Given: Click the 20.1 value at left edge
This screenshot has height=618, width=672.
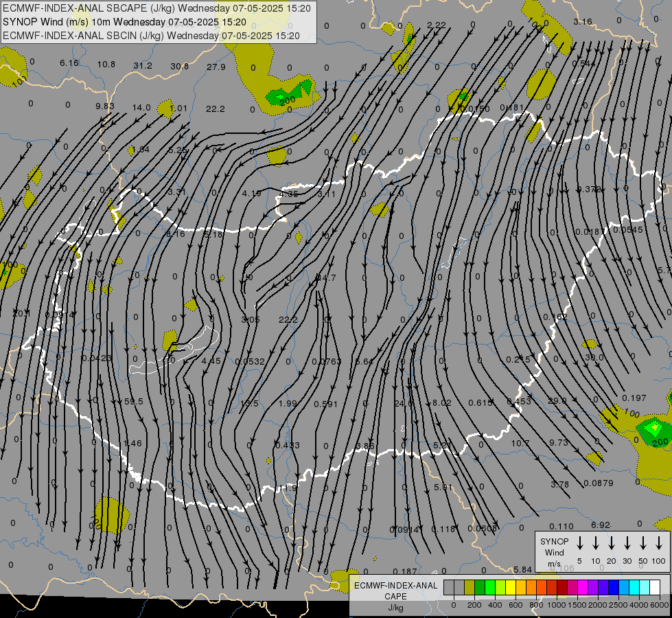Looking at the screenshot, I should [x=21, y=314].
